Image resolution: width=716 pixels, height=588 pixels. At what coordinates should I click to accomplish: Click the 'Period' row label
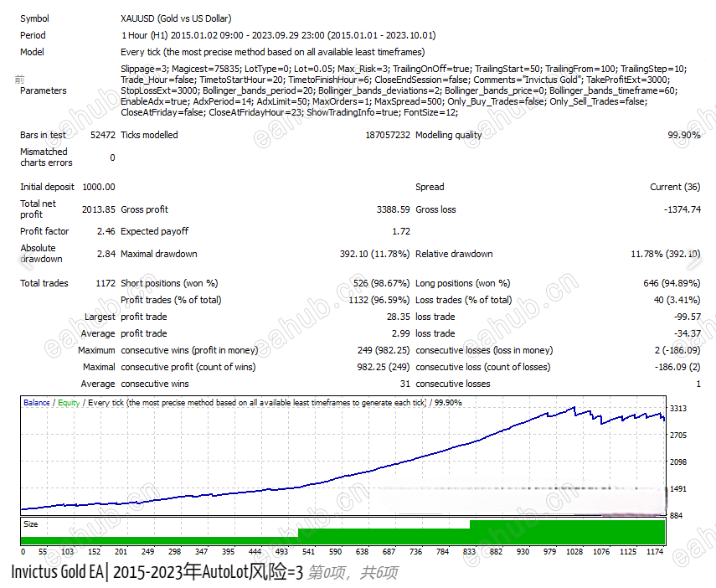(33, 35)
